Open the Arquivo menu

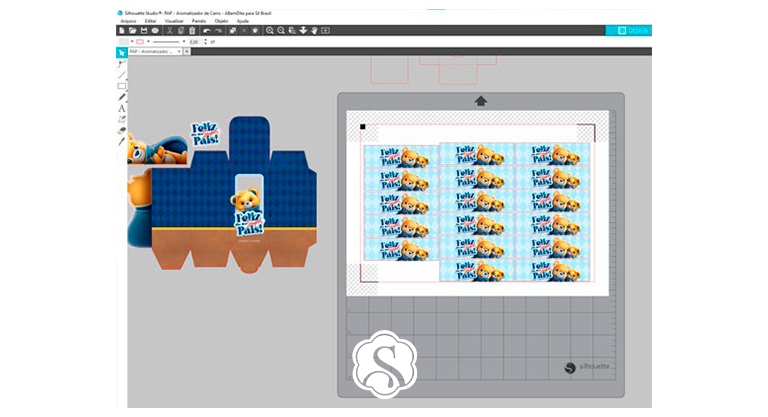tap(128, 22)
